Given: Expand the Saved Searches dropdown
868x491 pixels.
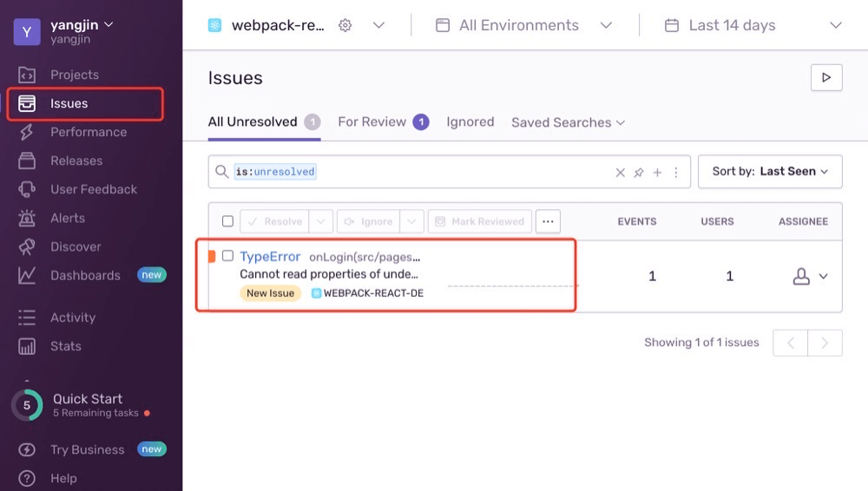Looking at the screenshot, I should (568, 122).
